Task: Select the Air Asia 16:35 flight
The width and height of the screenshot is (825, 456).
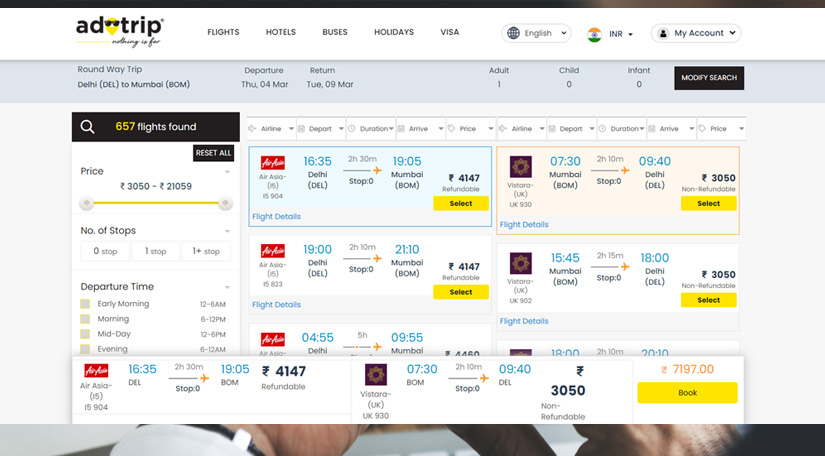Action: (461, 204)
